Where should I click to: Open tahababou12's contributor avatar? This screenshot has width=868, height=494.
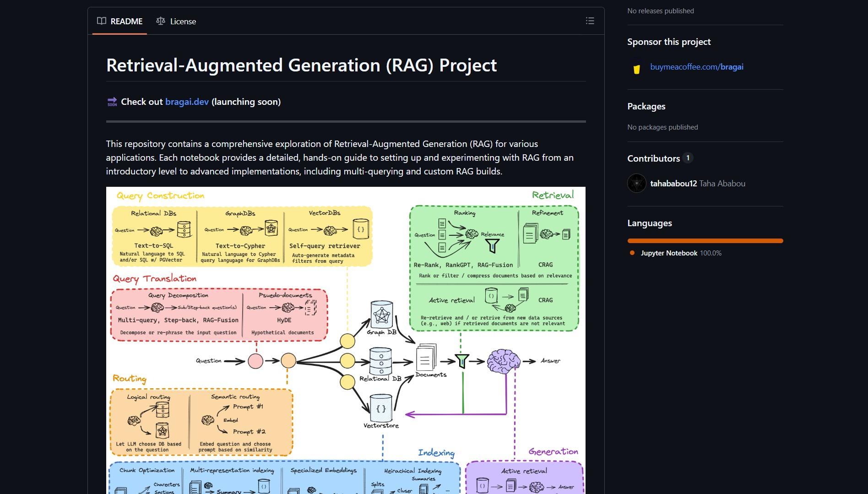pos(636,184)
